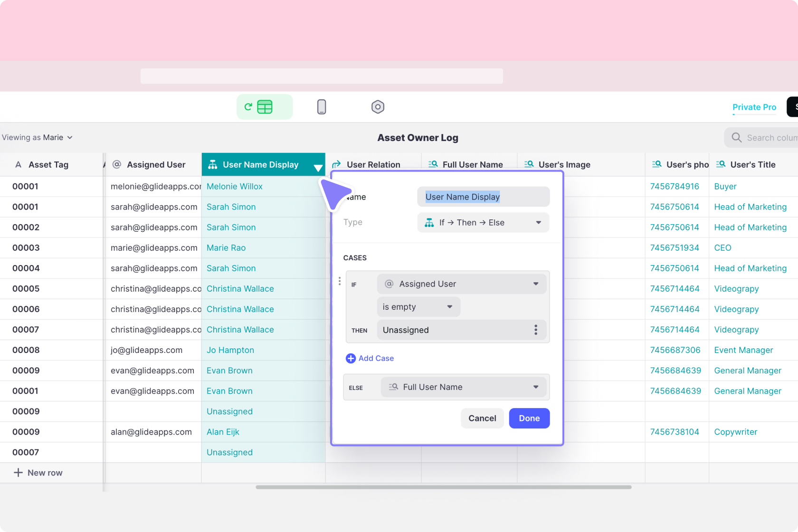Switch to the table editor view tab

265,107
